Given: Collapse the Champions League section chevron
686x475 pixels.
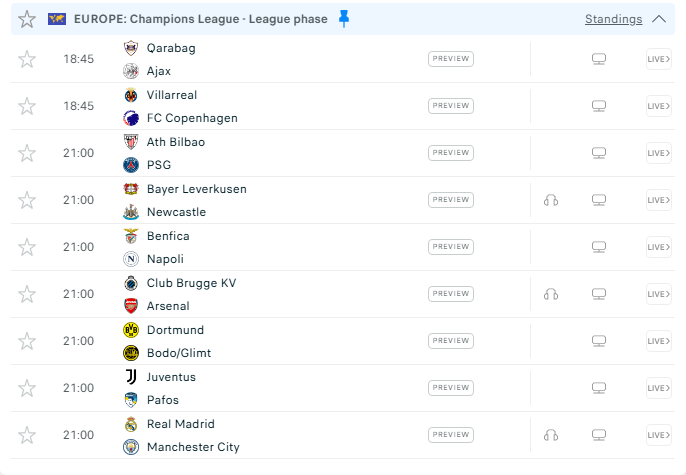Looking at the screenshot, I should (658, 19).
